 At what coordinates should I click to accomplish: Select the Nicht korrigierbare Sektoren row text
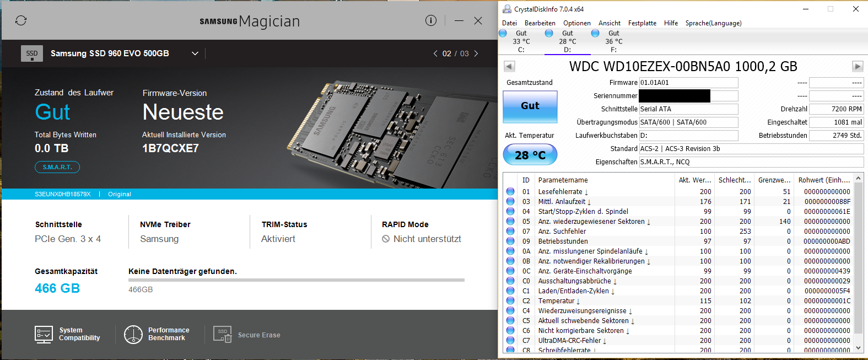point(581,331)
